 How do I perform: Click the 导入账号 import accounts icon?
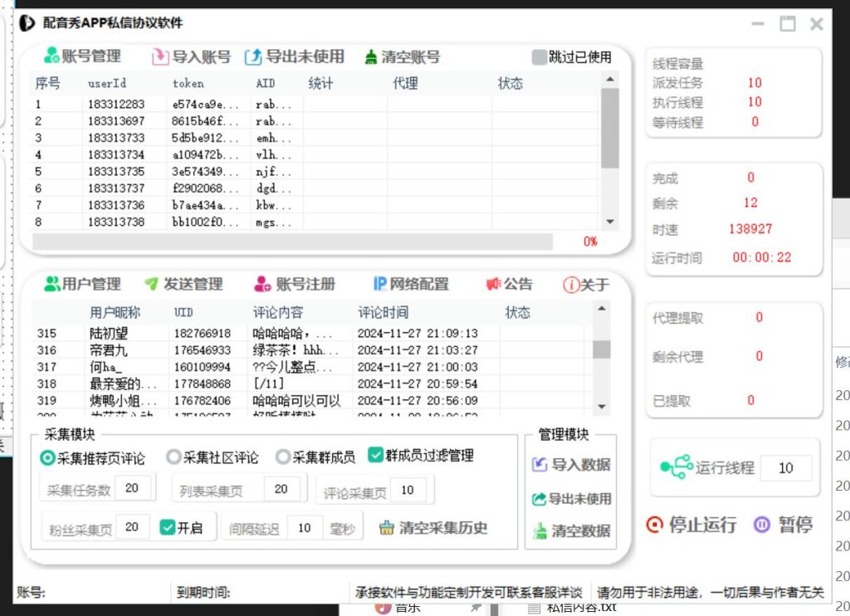pyautogui.click(x=160, y=57)
